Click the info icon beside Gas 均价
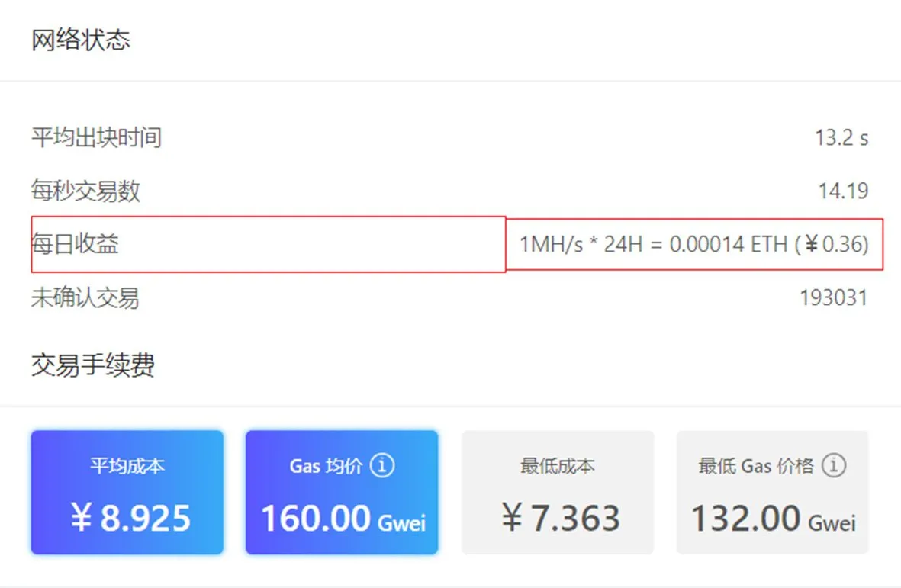 382,465
